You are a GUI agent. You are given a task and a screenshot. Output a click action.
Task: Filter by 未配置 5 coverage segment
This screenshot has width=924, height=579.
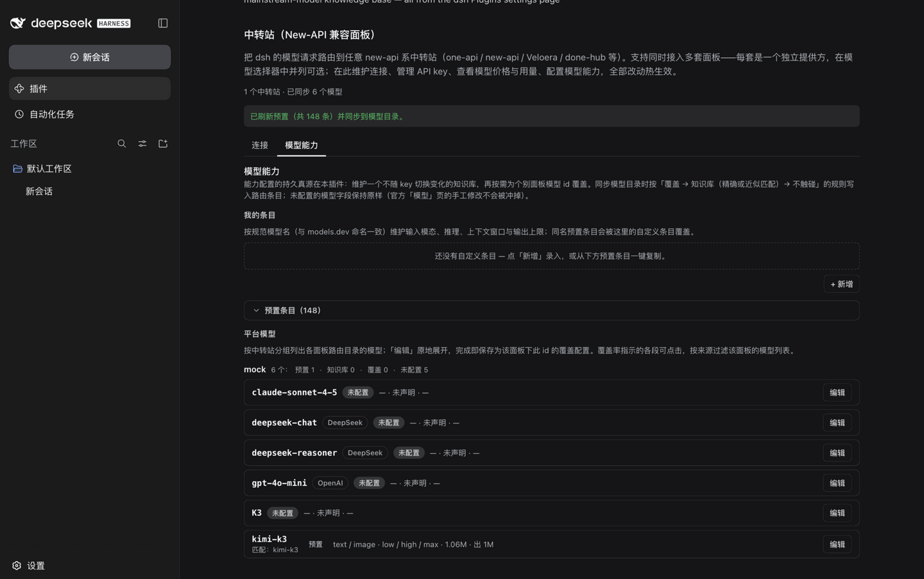point(414,370)
